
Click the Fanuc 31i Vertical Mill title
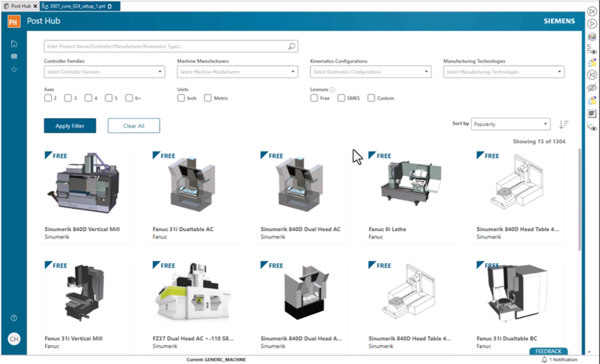coord(73,339)
